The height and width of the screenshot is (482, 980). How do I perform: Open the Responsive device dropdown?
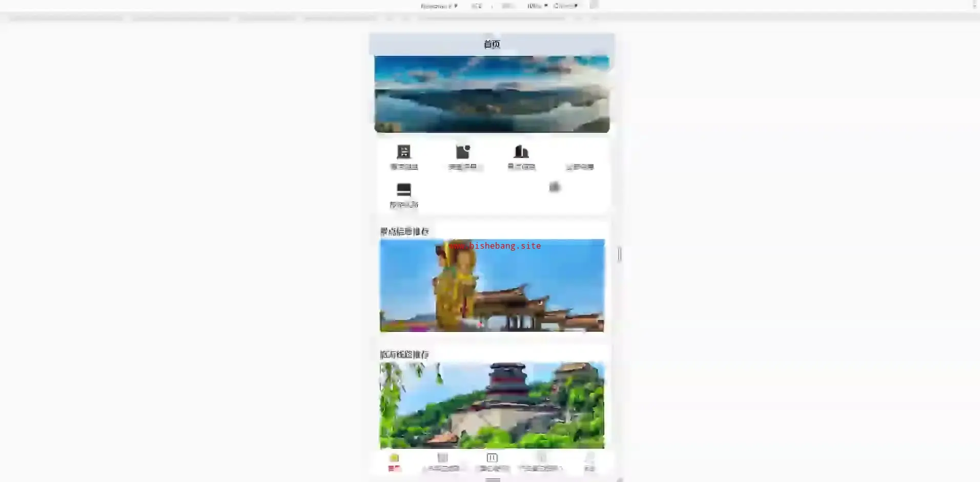(x=439, y=6)
